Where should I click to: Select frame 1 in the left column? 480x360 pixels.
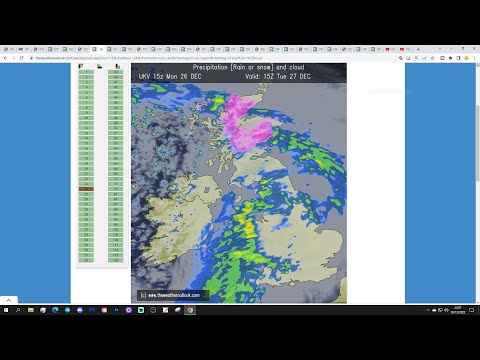[86, 72]
